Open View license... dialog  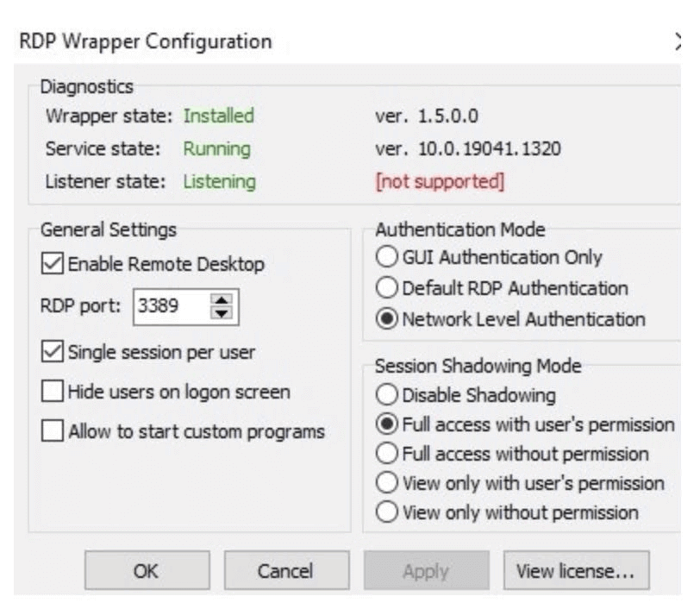(x=577, y=570)
